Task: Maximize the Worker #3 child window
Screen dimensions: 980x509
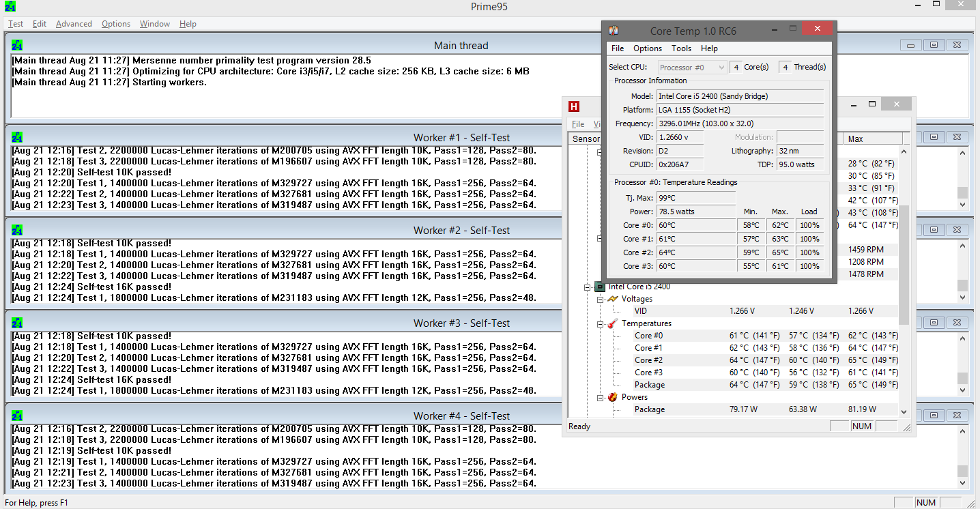Action: (x=934, y=323)
